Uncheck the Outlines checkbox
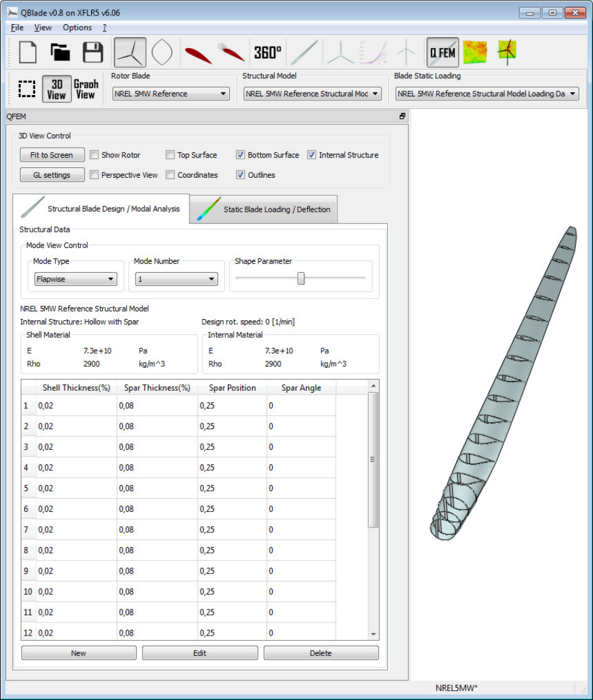 click(x=240, y=175)
